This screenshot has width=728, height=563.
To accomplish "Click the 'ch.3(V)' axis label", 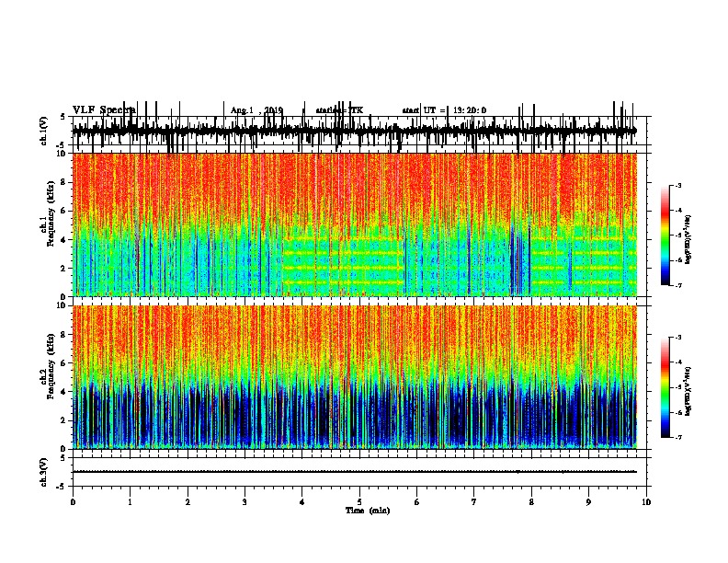I will point(44,472).
